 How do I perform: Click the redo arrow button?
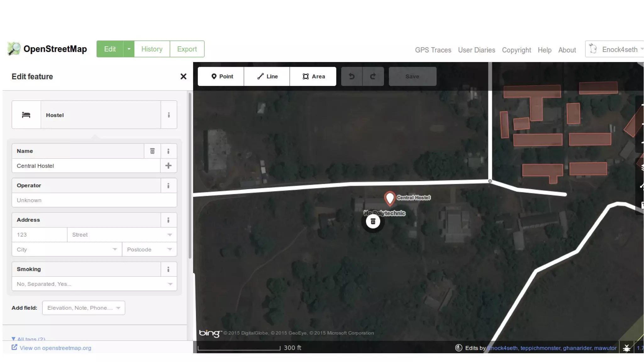pos(373,76)
